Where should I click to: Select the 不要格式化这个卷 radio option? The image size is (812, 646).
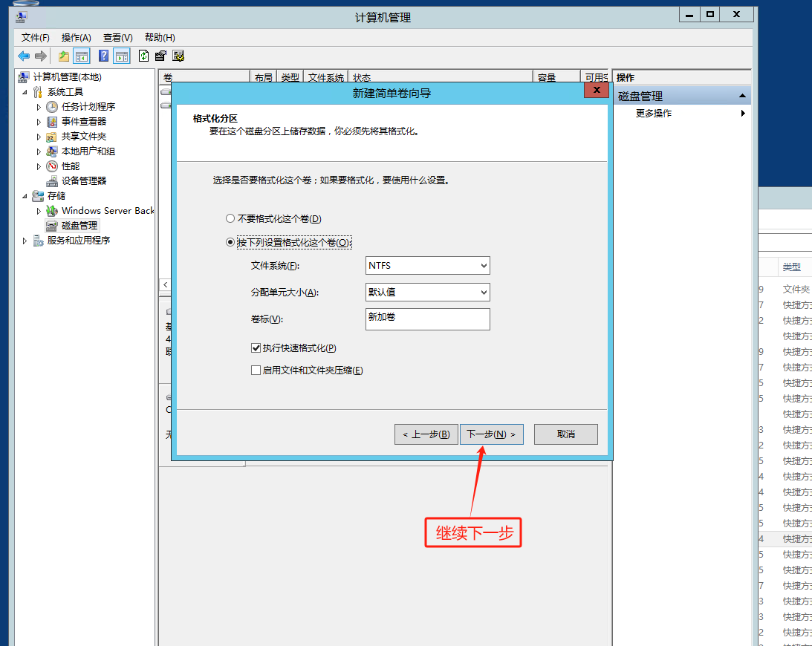230,219
